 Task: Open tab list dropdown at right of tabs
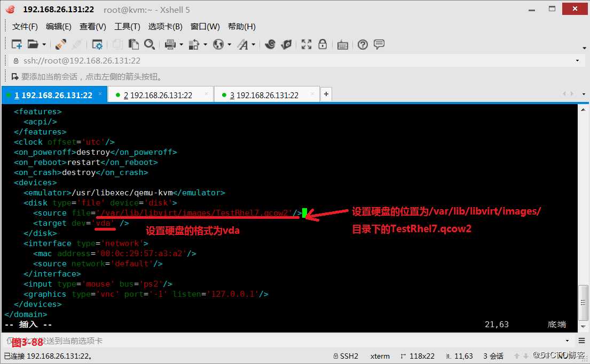[x=584, y=94]
